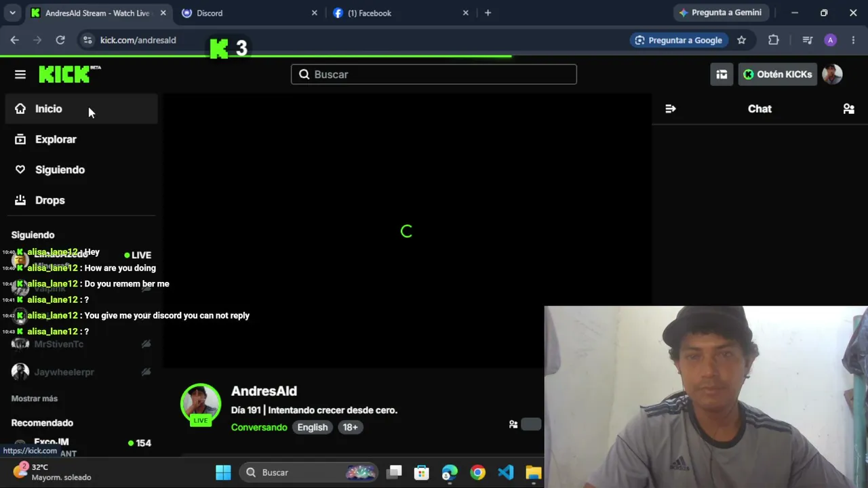Viewport: 868px width, 488px height.
Task: Open the media controls icon
Action: tap(807, 40)
